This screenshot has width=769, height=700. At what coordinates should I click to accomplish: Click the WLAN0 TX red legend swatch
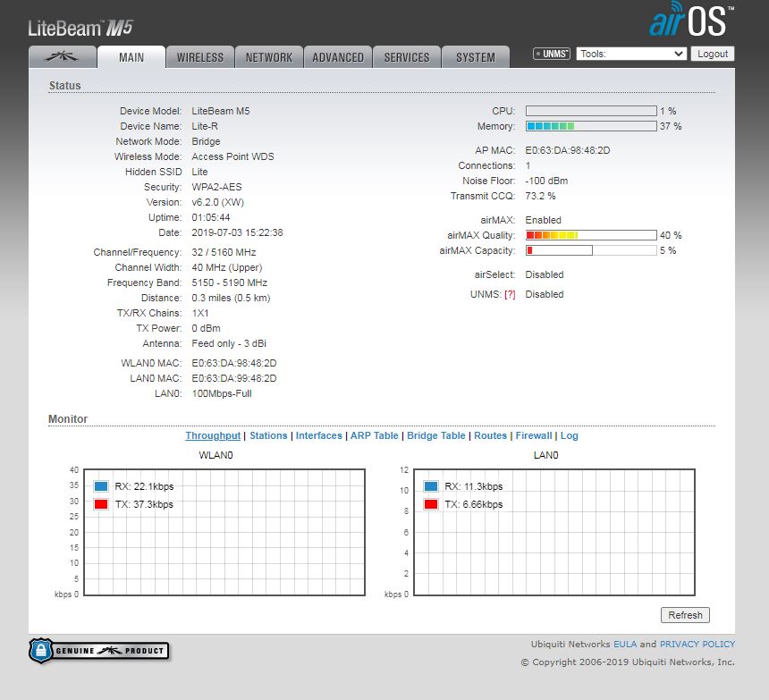point(101,504)
